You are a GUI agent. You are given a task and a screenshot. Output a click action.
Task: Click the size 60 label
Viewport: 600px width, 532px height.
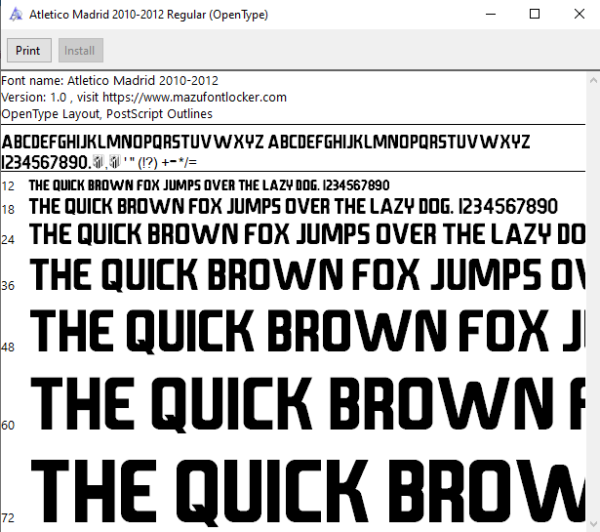(8, 425)
